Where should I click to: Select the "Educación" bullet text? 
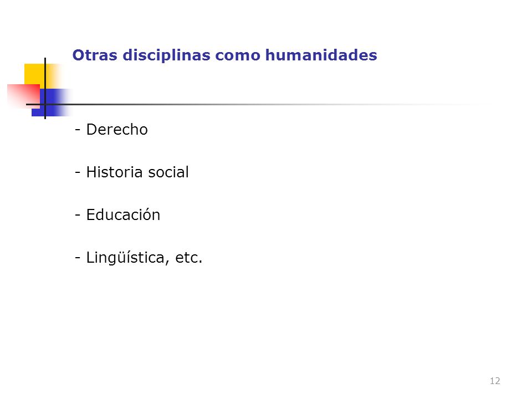click(123, 215)
